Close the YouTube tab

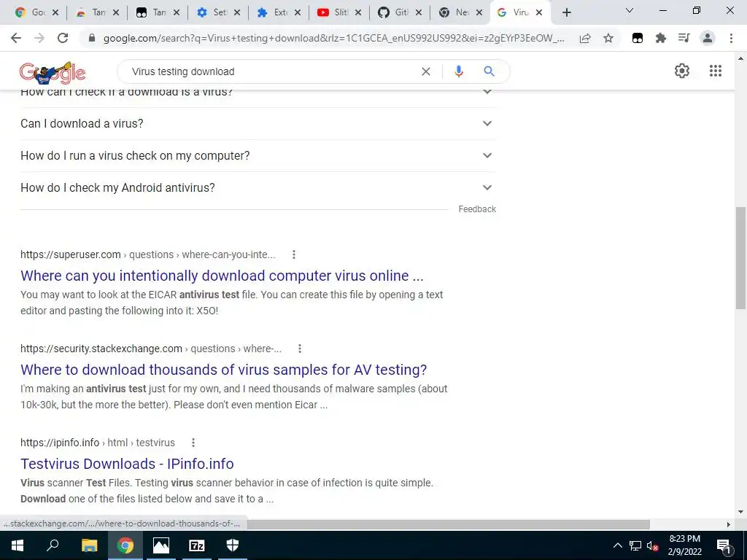click(358, 12)
